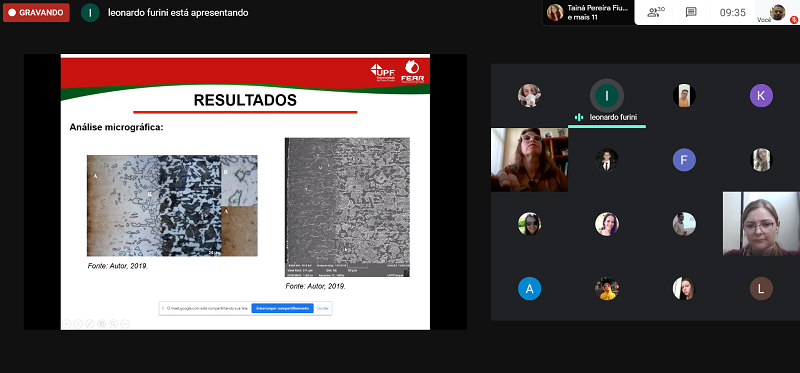Click previous slide arrow in presentation controls
Image resolution: width=800 pixels, height=373 pixels.
66,324
